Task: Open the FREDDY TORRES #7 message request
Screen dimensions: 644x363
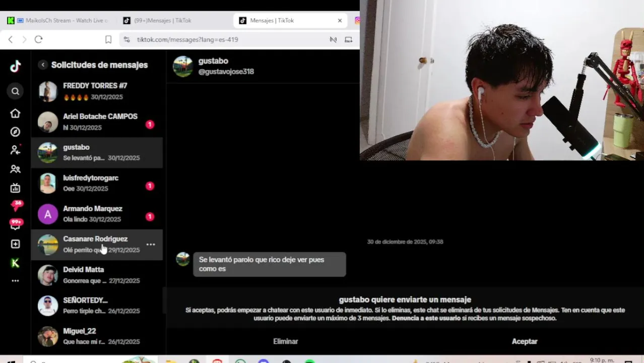Action: click(97, 91)
